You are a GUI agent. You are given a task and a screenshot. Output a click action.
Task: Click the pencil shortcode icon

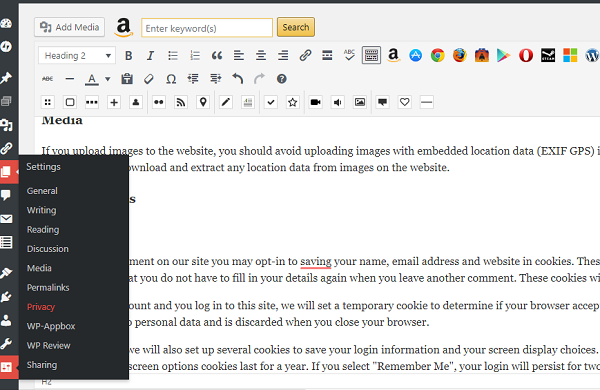tap(226, 102)
